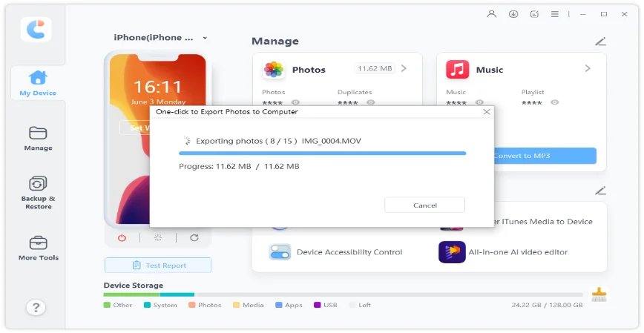Click the Photos app icon

click(x=274, y=70)
